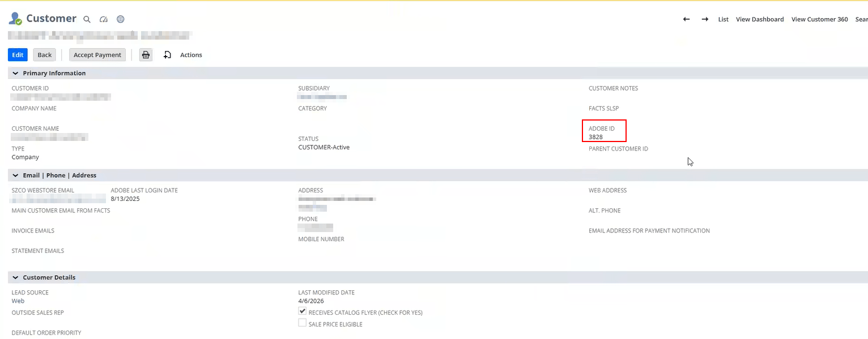
Task: Print the customer record using the printer icon
Action: [145, 54]
